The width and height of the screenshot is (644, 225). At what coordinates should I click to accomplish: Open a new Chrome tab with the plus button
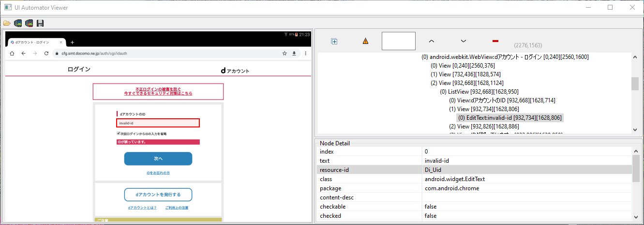pyautogui.click(x=72, y=42)
